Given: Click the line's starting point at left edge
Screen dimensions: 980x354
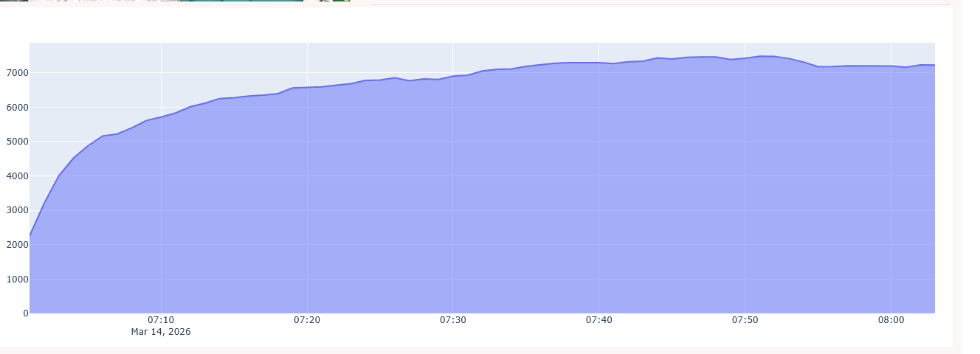Looking at the screenshot, I should click(30, 235).
